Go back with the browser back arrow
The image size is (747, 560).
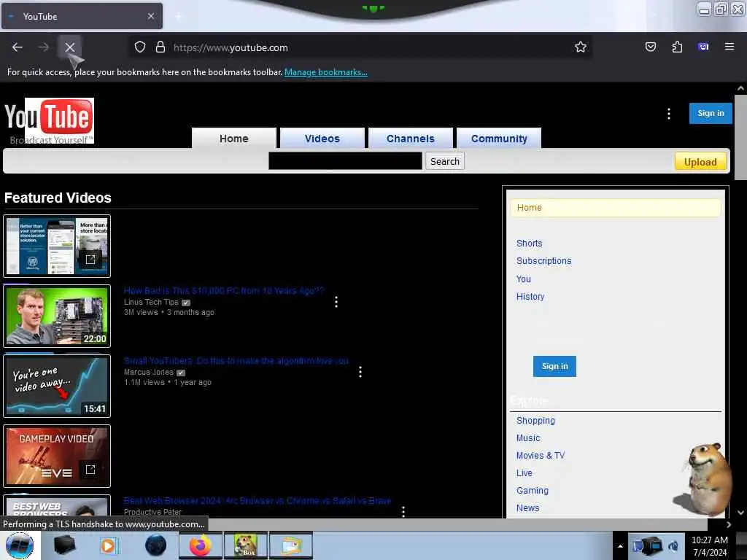tap(18, 47)
